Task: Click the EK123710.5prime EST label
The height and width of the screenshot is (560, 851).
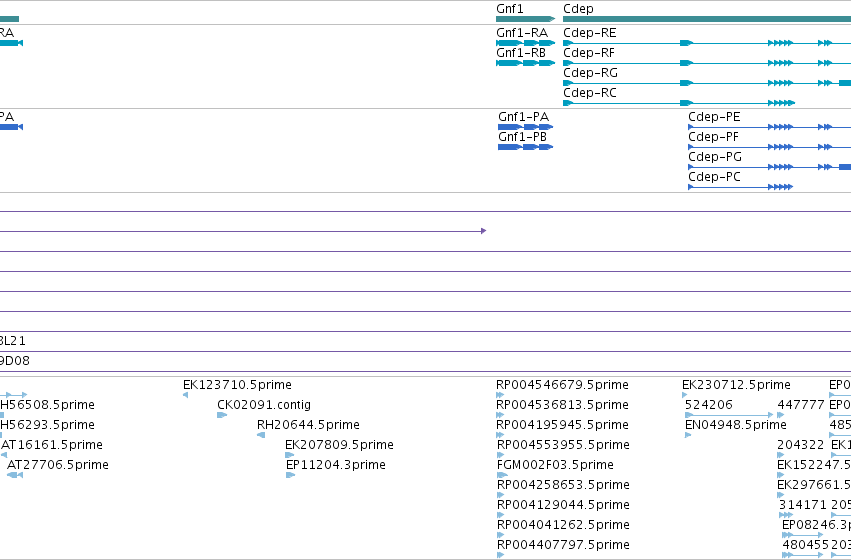Action: 237,385
